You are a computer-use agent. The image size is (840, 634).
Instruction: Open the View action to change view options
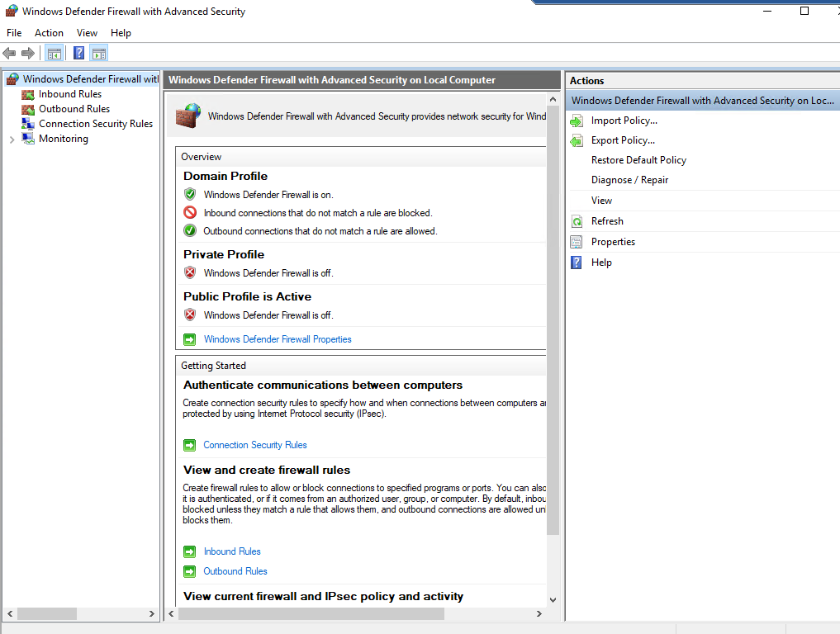(601, 200)
